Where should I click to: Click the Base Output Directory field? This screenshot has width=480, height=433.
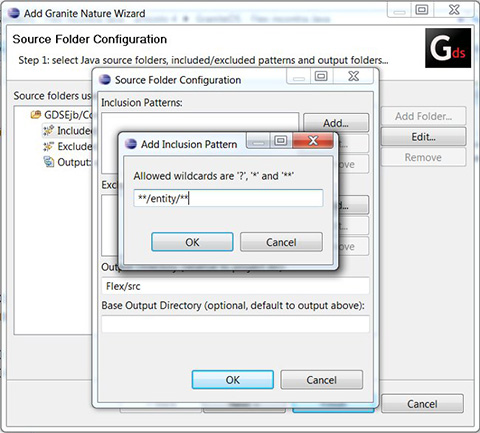pyautogui.click(x=235, y=324)
